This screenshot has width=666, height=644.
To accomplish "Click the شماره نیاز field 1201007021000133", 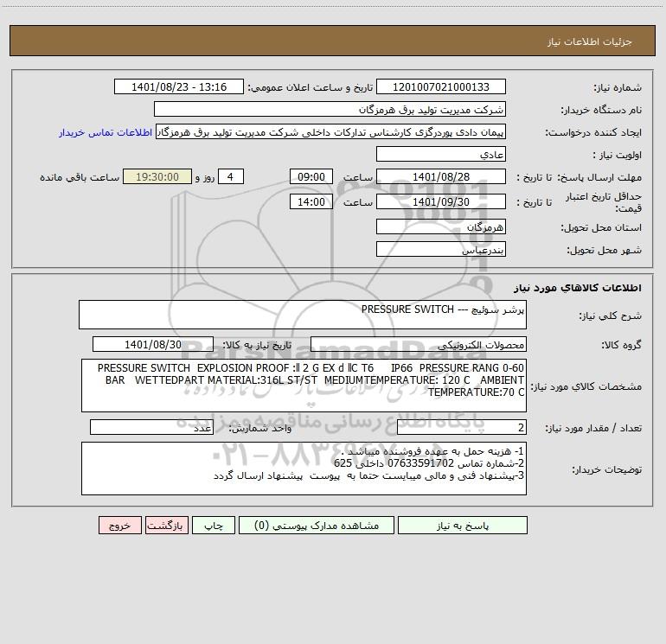I will 441,86.
